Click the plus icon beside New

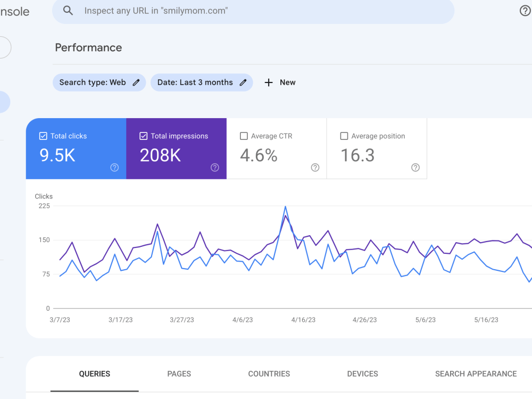(268, 82)
